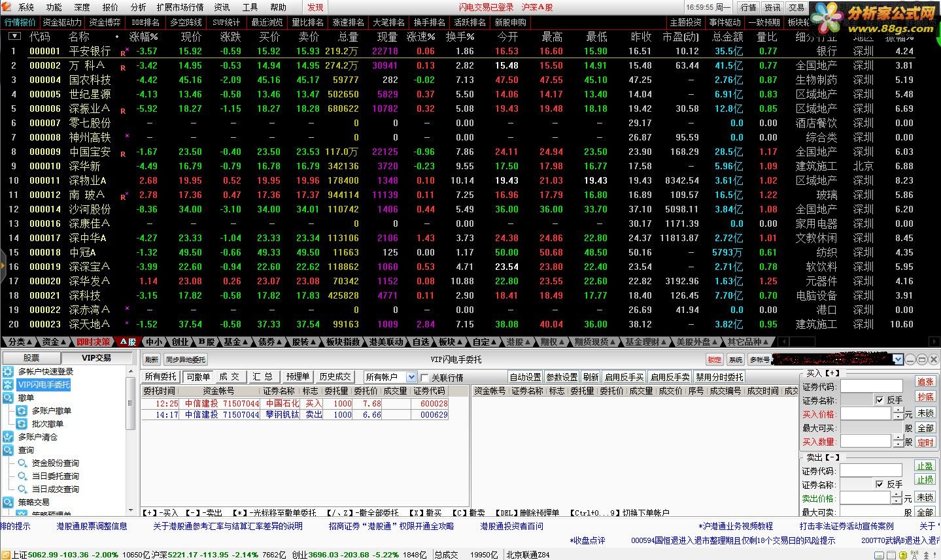
Task: Toggle the 关联行情 checkbox
Action: pos(425,378)
